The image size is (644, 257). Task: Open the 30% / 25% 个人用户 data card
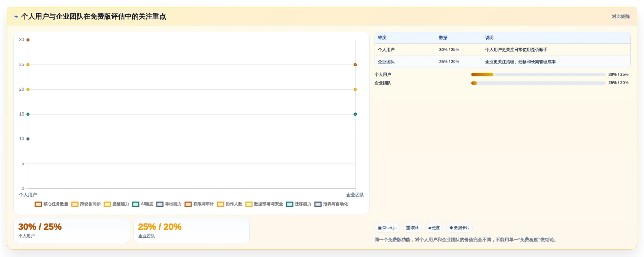(72, 230)
